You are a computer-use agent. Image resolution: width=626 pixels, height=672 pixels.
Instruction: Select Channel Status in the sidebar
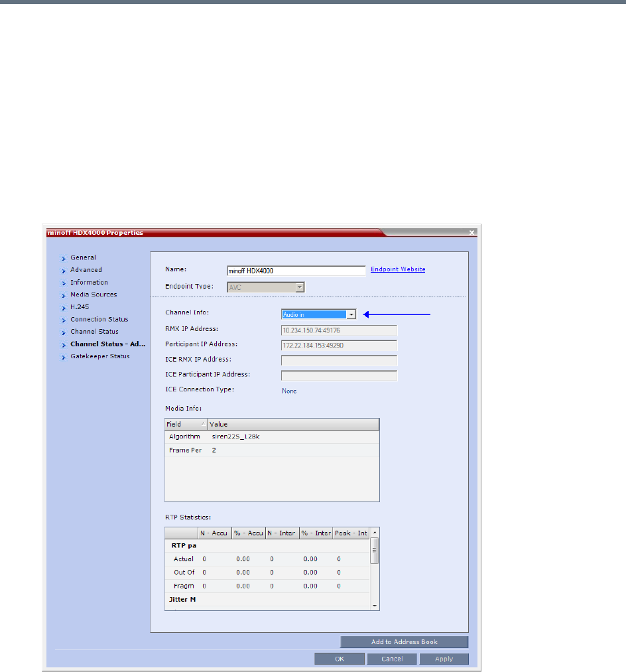pyautogui.click(x=94, y=331)
